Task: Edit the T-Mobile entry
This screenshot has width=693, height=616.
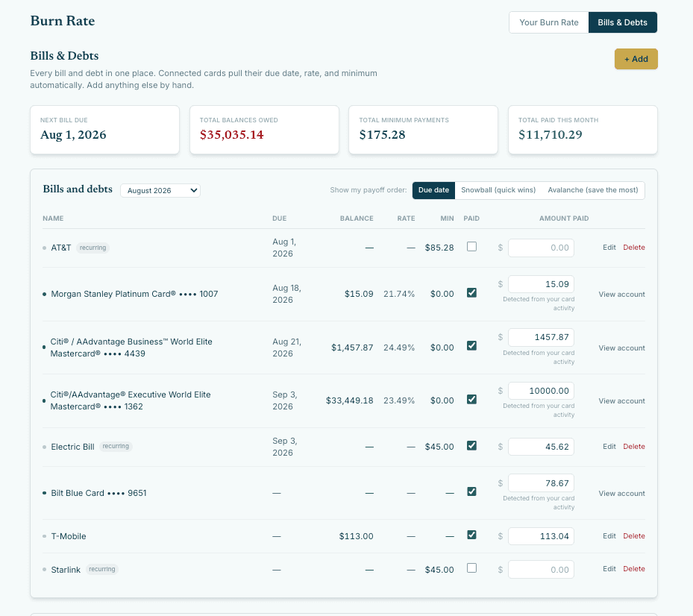Action: tap(609, 536)
